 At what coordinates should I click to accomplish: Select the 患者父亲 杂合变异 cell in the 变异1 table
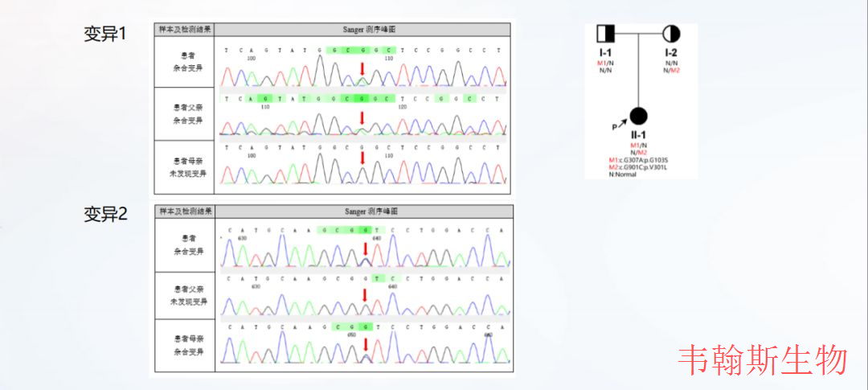pos(184,113)
